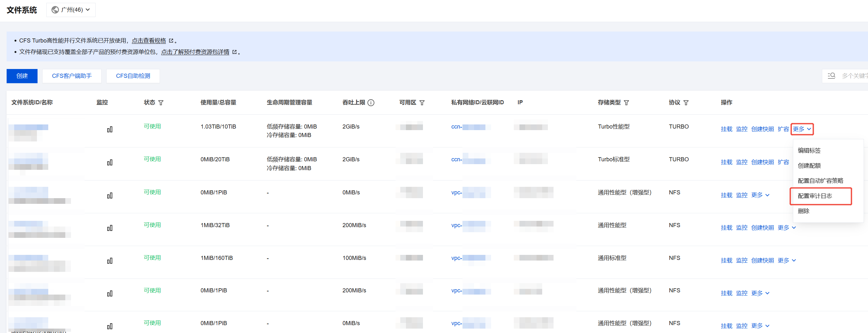Click the search icon in keyword box
Viewport: 868px width, 333px height.
pyautogui.click(x=831, y=76)
